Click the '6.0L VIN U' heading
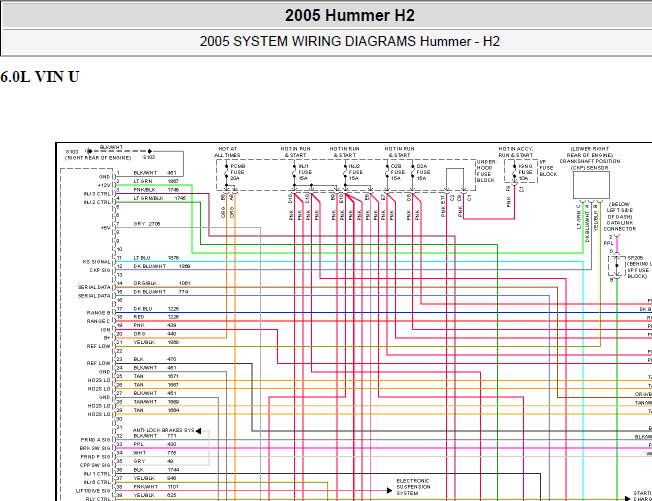Image resolution: width=652 pixels, height=501 pixels. pyautogui.click(x=40, y=77)
